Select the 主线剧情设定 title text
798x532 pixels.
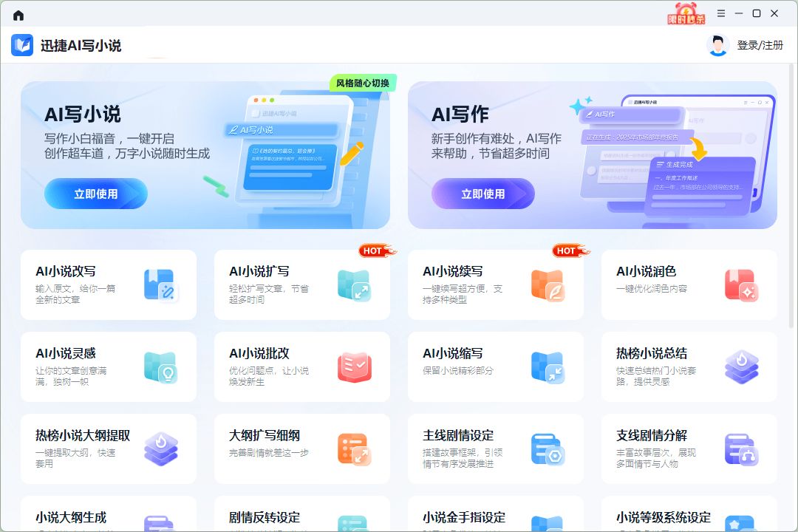[458, 435]
